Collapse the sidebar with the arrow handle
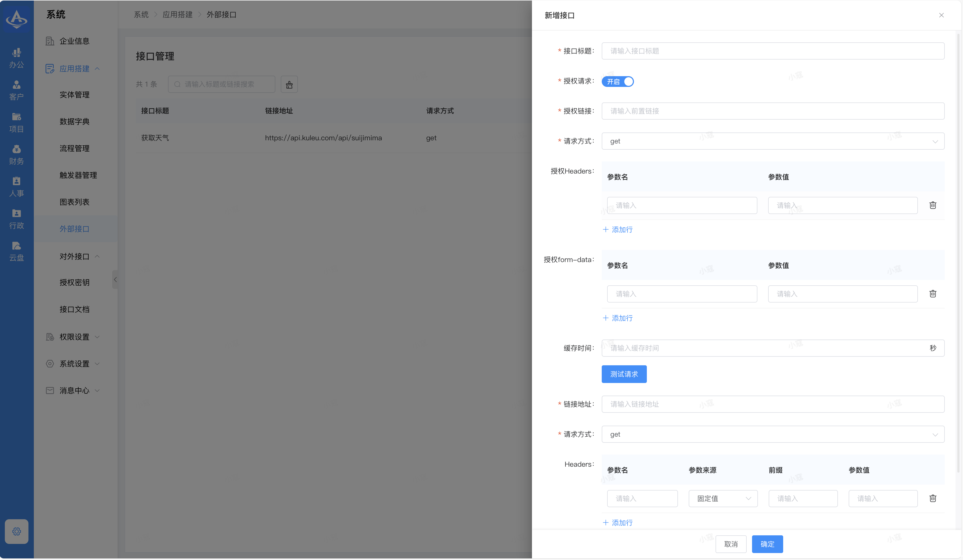 pyautogui.click(x=115, y=279)
